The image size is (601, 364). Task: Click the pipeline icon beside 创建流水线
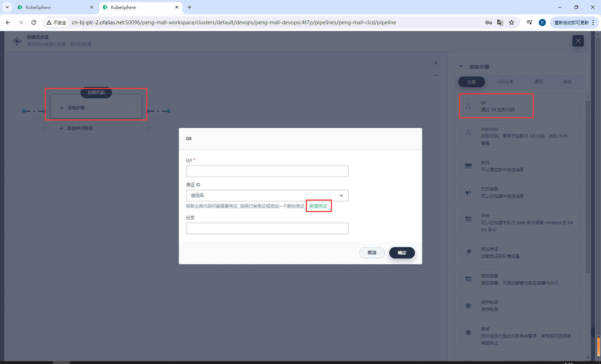[17, 41]
